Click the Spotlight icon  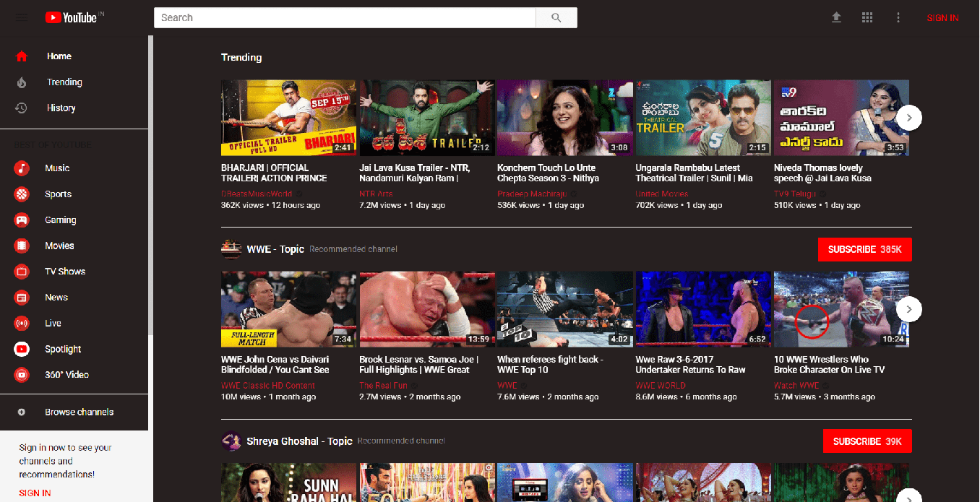pyautogui.click(x=22, y=349)
